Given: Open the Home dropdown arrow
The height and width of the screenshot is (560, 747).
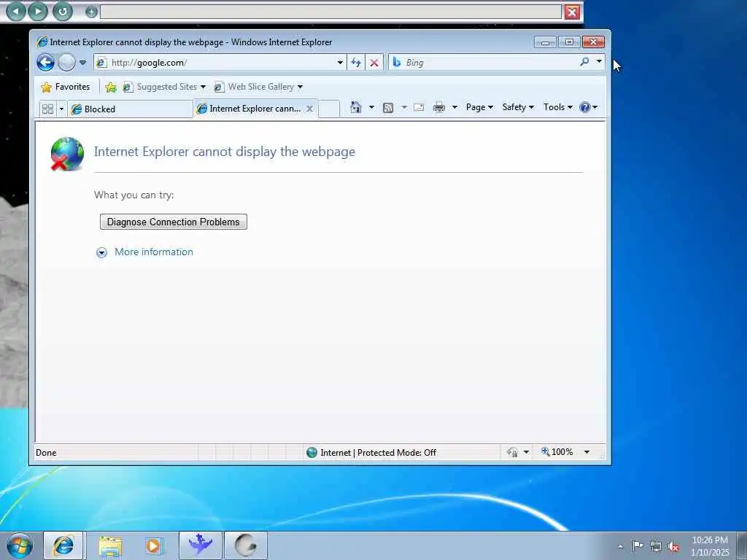Looking at the screenshot, I should (x=371, y=107).
